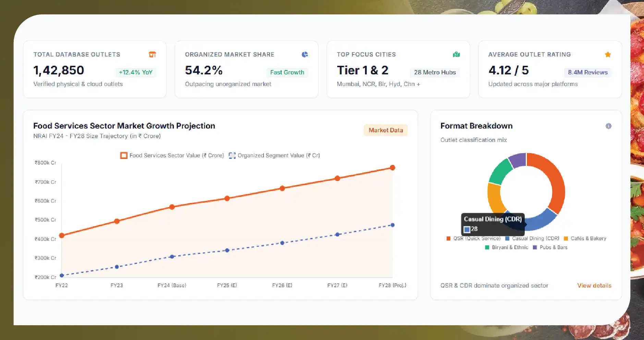This screenshot has height=340, width=644.
Task: Click the star icon in Average Outlet Rating card
Action: 608,54
